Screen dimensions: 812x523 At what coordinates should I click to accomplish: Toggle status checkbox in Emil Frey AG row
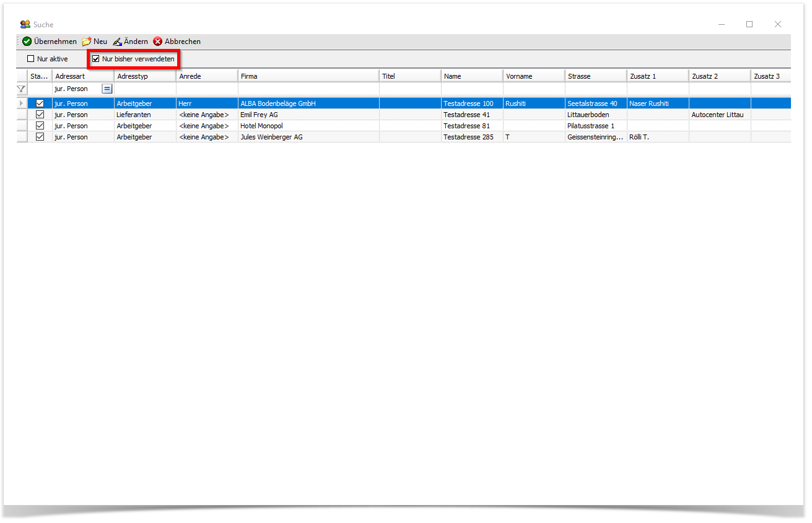[x=40, y=115]
